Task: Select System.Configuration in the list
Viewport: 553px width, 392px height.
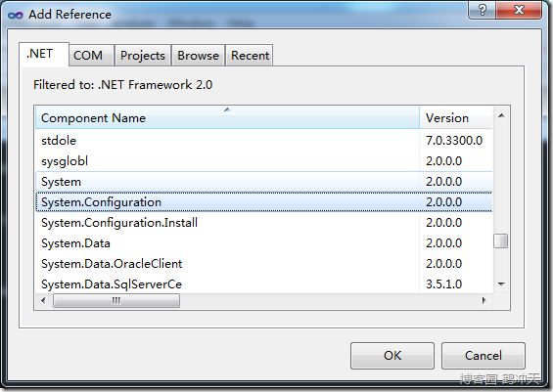Action: (264, 201)
